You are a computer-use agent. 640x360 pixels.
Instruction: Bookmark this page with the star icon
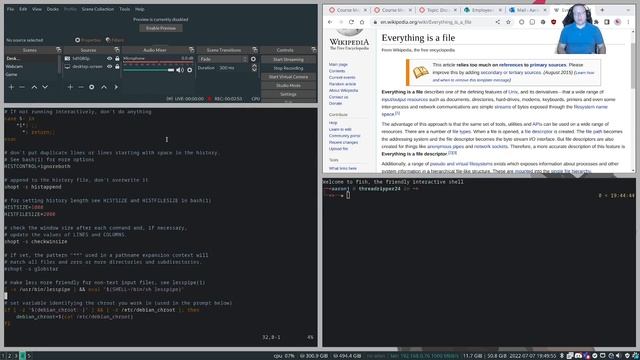[508, 22]
